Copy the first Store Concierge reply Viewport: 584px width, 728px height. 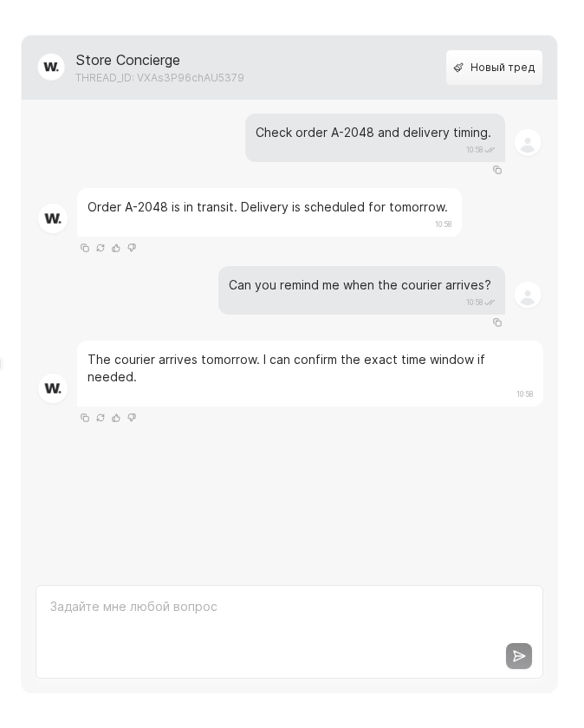(x=85, y=248)
